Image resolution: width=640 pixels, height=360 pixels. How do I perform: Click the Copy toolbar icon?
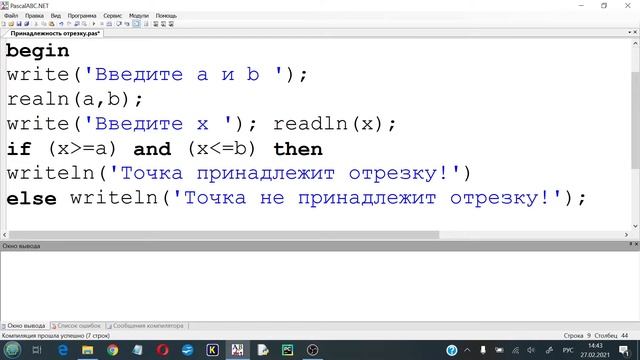tap(44, 24)
